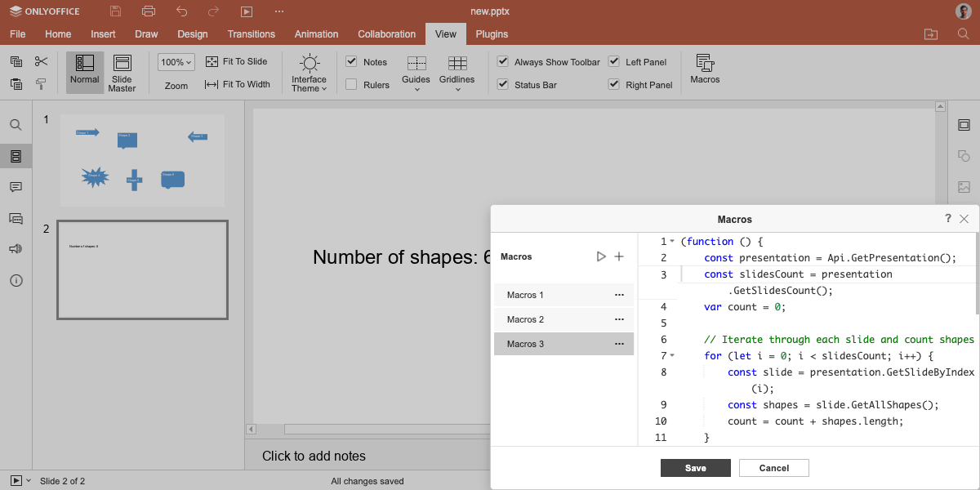This screenshot has height=490, width=980.
Task: Click to add notes area
Action: pos(314,457)
